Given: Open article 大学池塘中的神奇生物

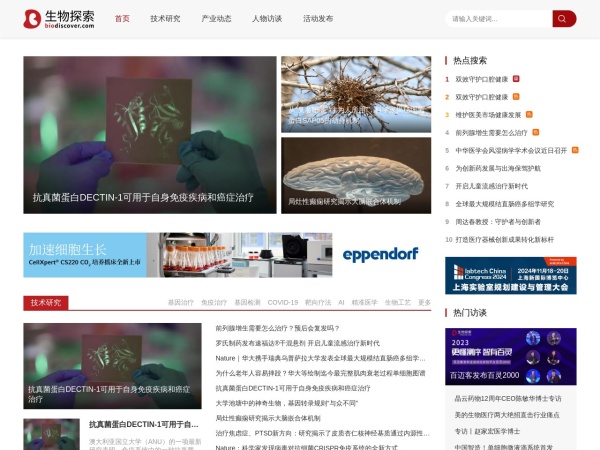Looking at the screenshot, I should click(x=287, y=403).
